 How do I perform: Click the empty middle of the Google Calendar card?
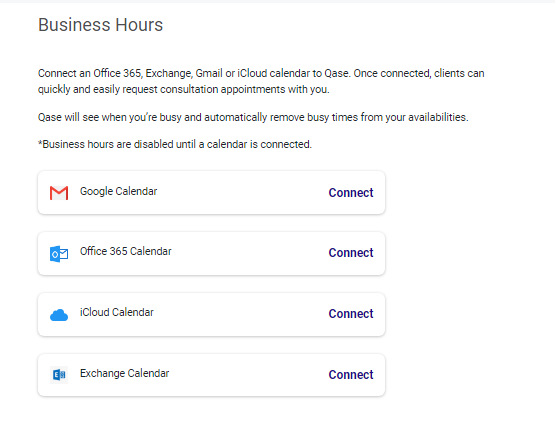(242, 193)
